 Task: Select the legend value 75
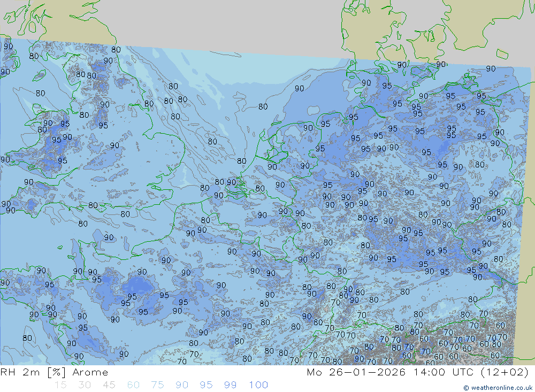(x=158, y=385)
